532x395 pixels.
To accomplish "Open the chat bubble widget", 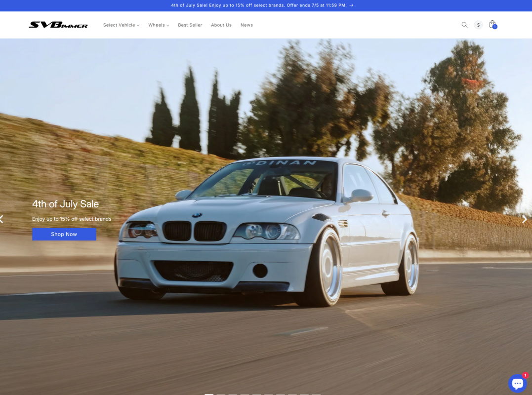I will point(517,383).
